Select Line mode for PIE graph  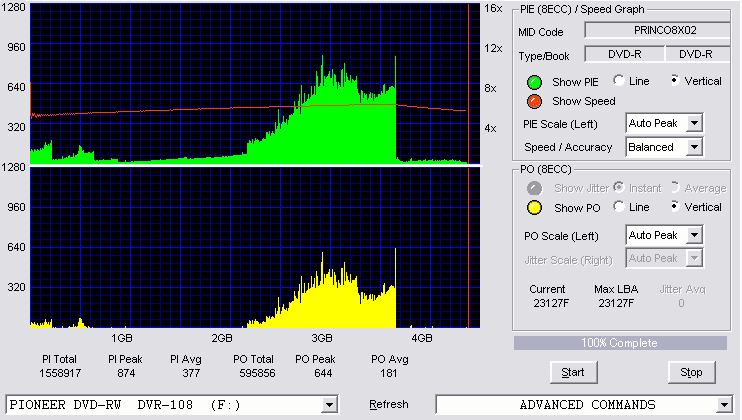[x=618, y=80]
